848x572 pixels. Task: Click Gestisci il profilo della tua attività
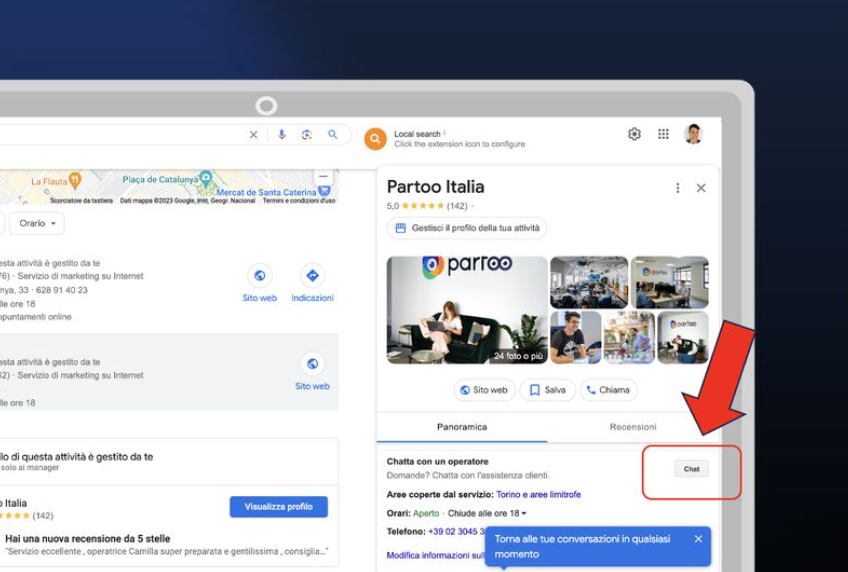(x=467, y=228)
